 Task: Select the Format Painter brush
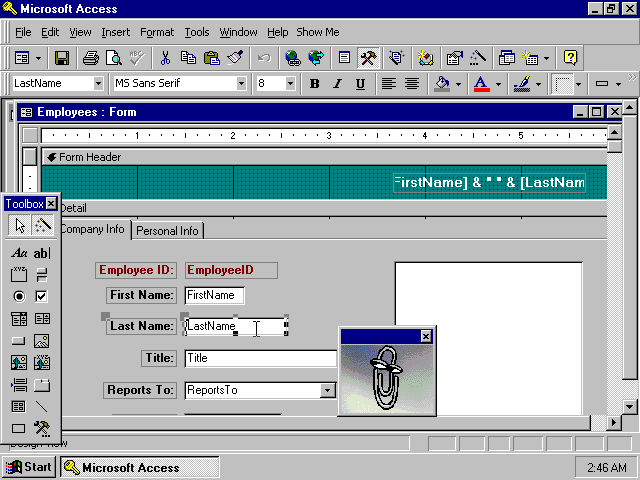click(x=235, y=58)
